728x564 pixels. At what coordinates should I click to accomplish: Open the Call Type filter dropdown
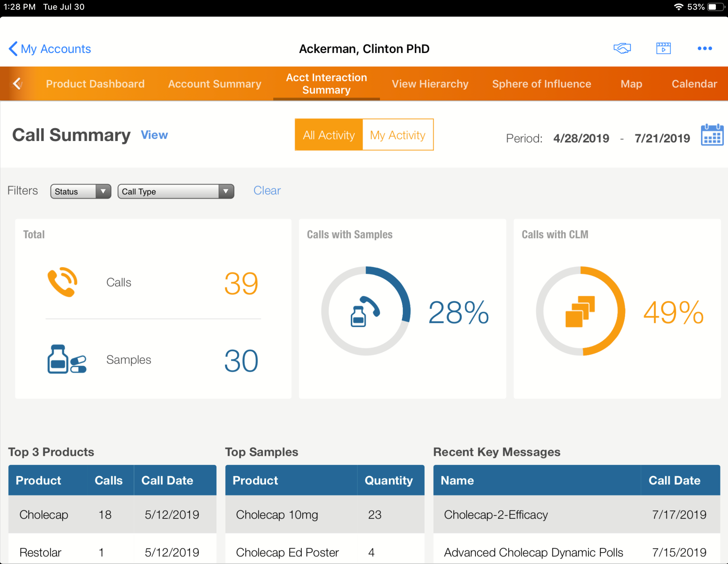point(176,191)
